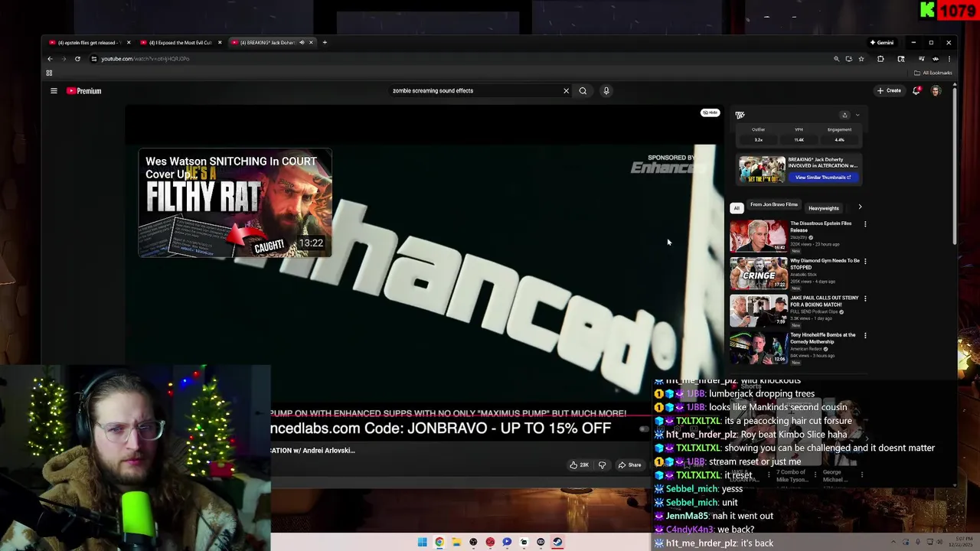Click View Similar Thumbnails button
The height and width of the screenshot is (551, 980).
[823, 178]
